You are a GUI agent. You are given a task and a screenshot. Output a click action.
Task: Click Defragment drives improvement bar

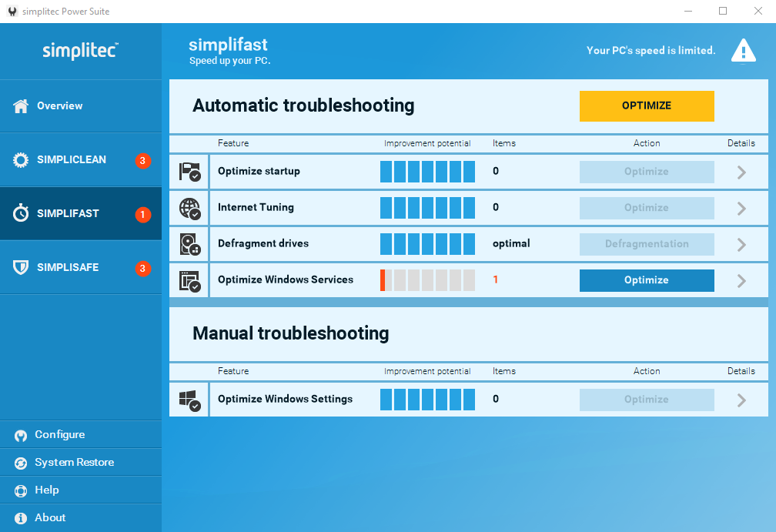[427, 244]
